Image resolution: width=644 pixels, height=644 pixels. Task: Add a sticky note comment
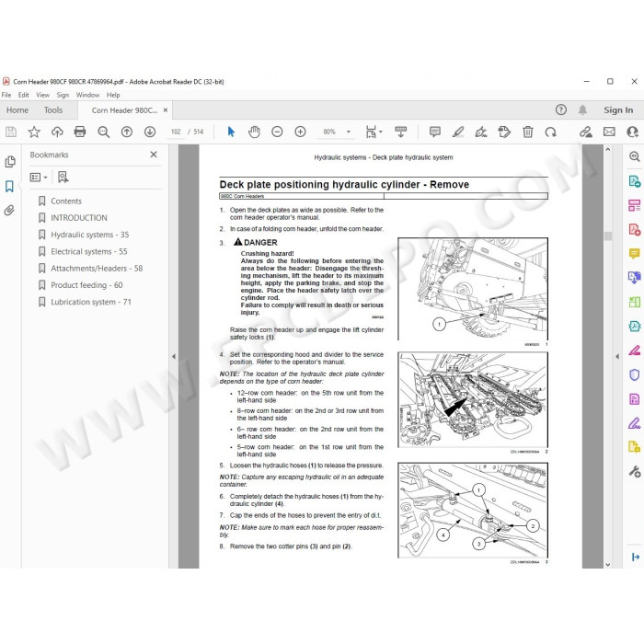(x=435, y=132)
